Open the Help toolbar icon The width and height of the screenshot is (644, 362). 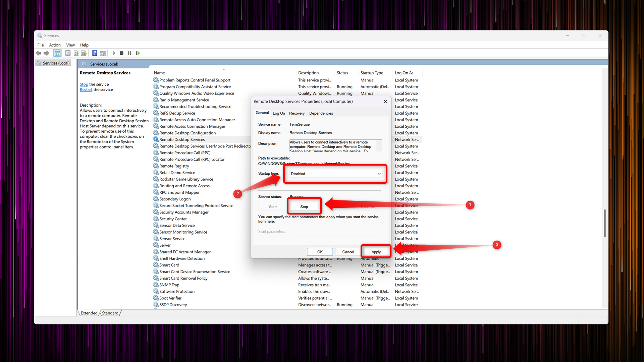95,53
